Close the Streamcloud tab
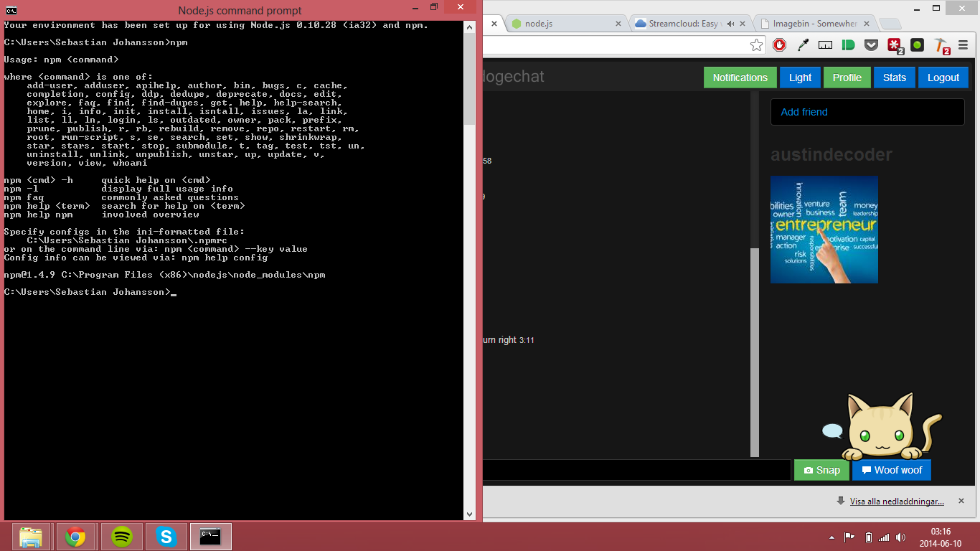The height and width of the screenshot is (551, 980). pyautogui.click(x=743, y=24)
